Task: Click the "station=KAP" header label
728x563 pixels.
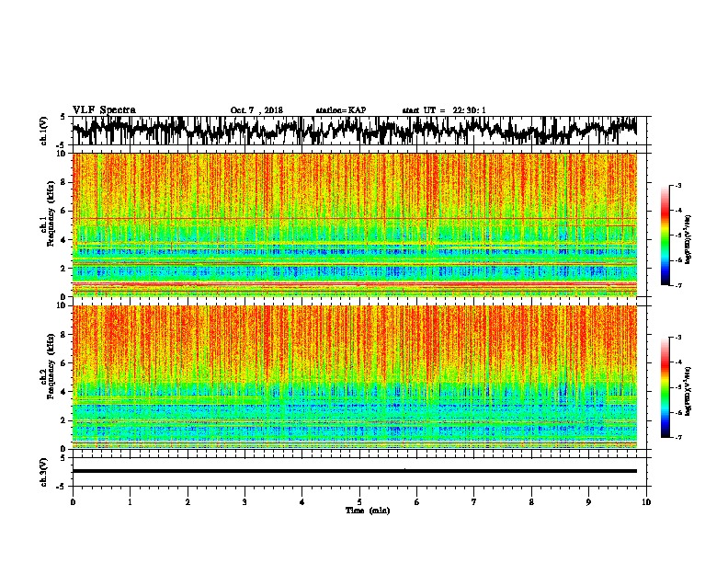Action: point(341,110)
